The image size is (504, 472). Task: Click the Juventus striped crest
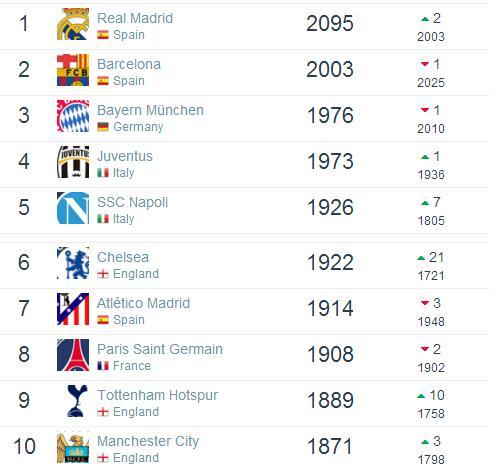73,162
